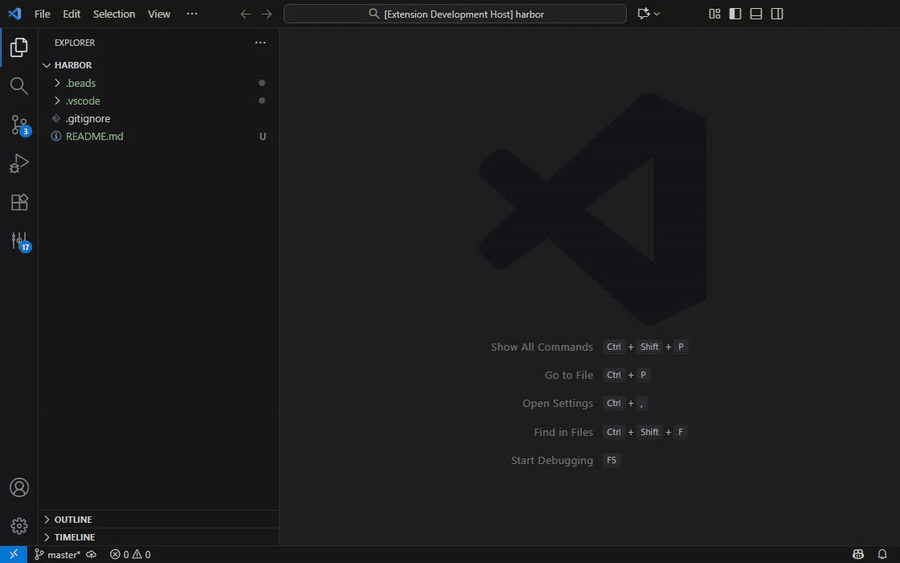The width and height of the screenshot is (900, 563).
Task: Open errors and warnings counter in status bar
Action: tap(130, 554)
